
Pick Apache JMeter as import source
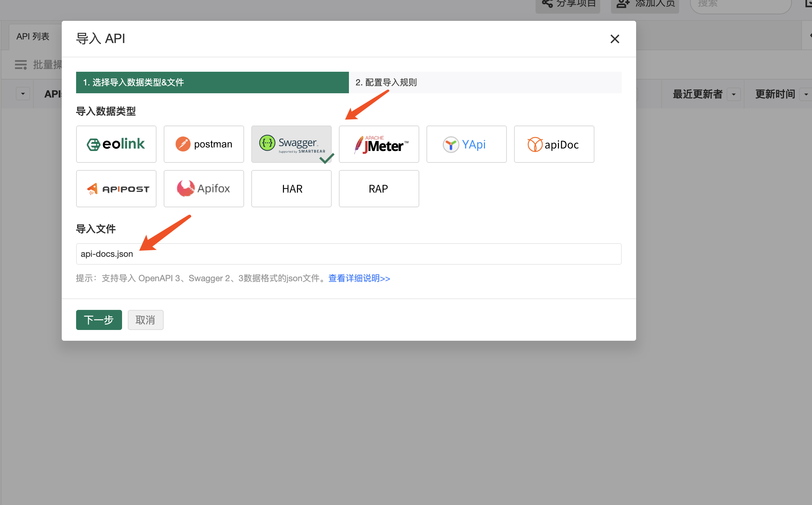379,144
